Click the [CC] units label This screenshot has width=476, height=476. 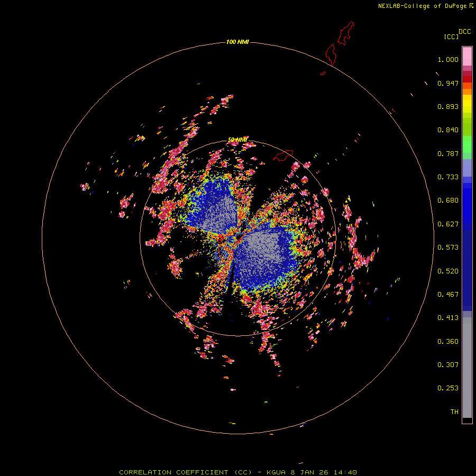[x=451, y=36]
